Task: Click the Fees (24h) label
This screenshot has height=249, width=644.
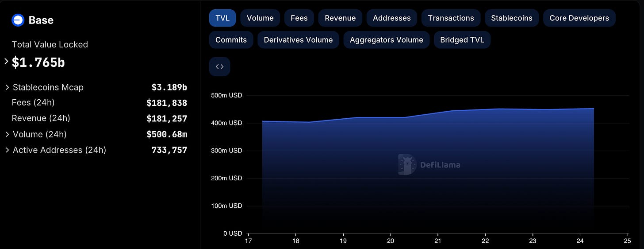Action: tap(33, 103)
